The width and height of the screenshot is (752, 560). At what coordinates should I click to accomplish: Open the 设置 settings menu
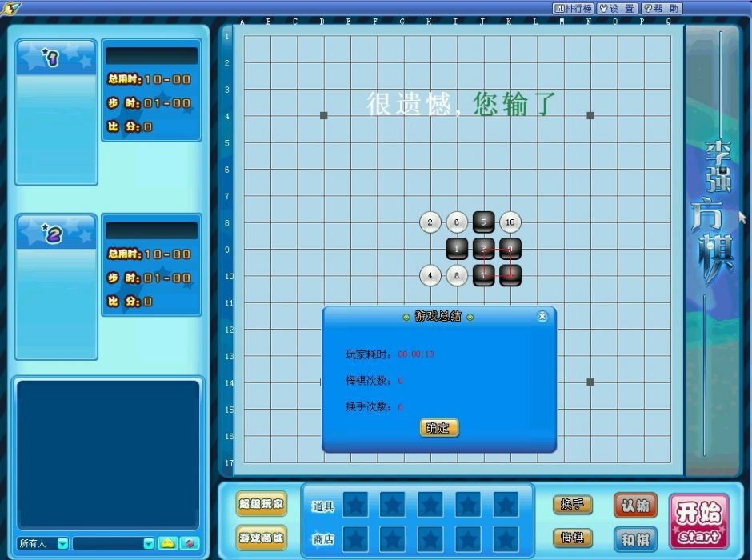click(x=618, y=8)
